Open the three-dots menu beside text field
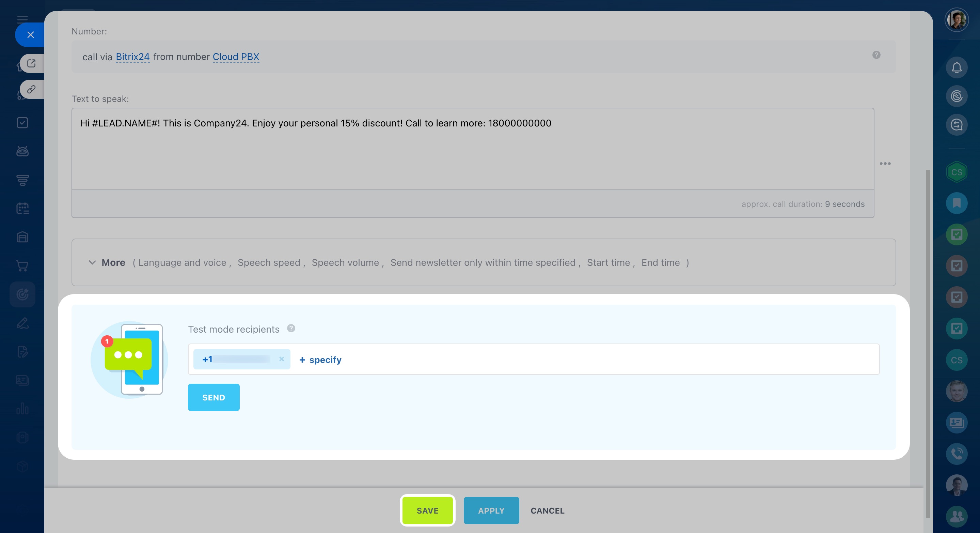The image size is (980, 533). pyautogui.click(x=885, y=164)
